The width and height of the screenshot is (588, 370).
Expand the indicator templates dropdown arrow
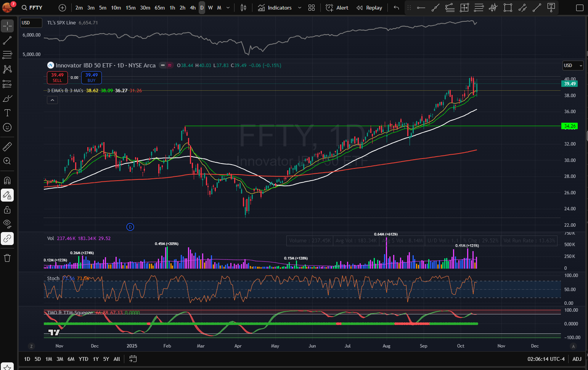(300, 8)
